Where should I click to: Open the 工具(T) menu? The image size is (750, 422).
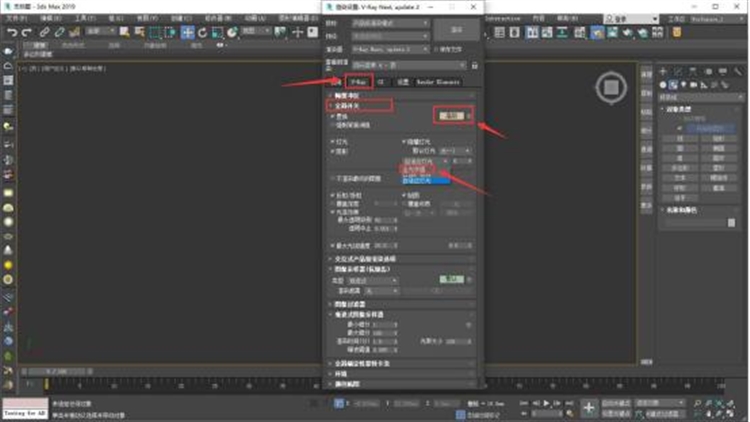pos(85,18)
